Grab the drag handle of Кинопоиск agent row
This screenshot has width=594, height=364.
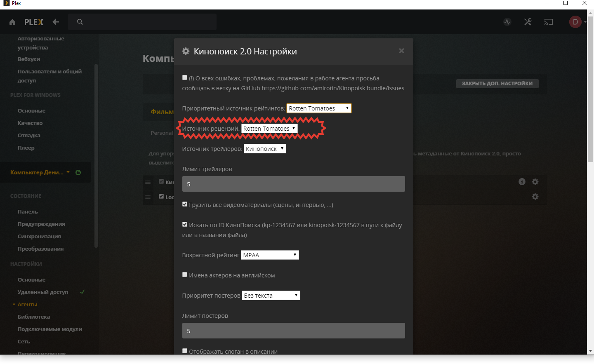(x=148, y=182)
